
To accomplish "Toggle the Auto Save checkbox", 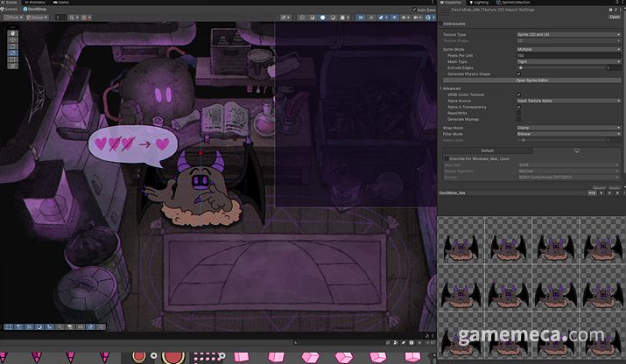I will (414, 10).
